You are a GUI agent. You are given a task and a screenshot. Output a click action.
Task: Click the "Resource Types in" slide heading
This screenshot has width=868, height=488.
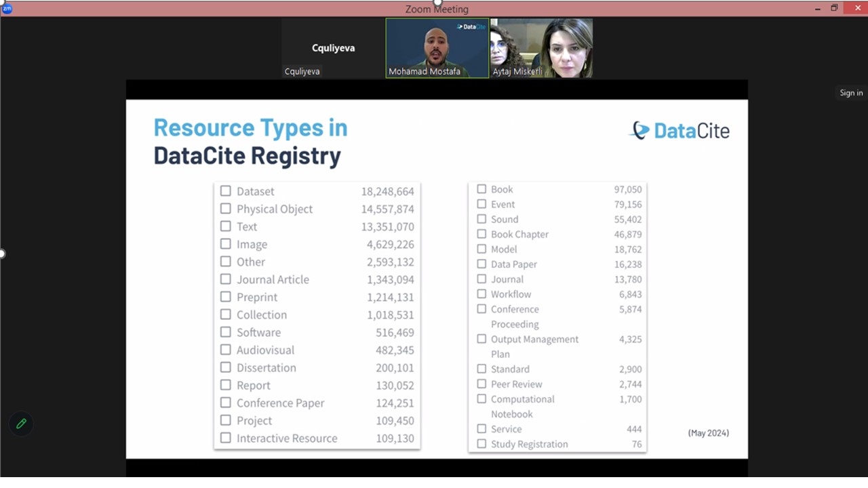(251, 127)
